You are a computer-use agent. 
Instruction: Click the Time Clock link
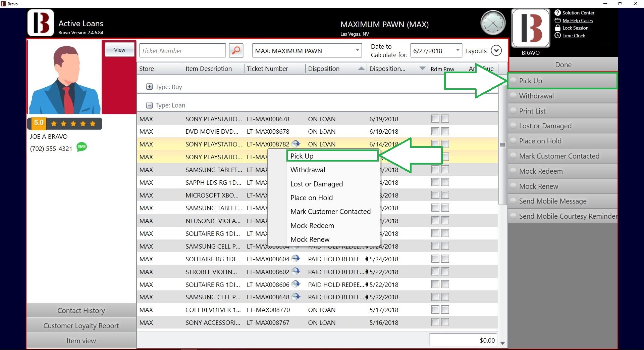click(x=574, y=36)
